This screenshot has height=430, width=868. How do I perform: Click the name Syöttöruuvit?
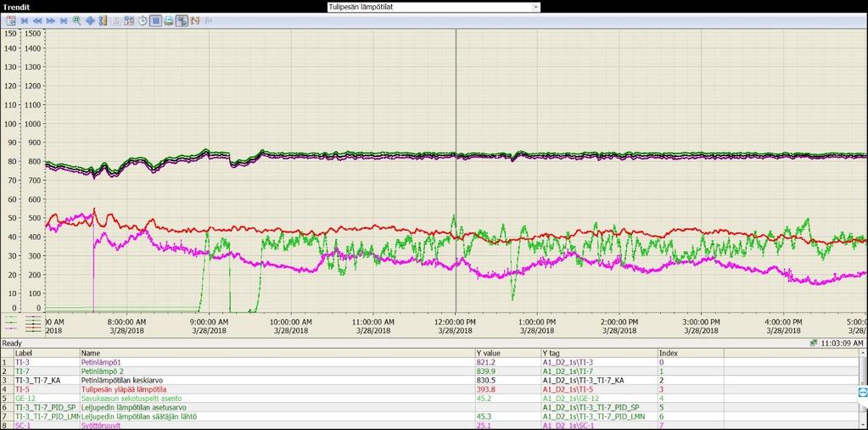[x=101, y=426]
